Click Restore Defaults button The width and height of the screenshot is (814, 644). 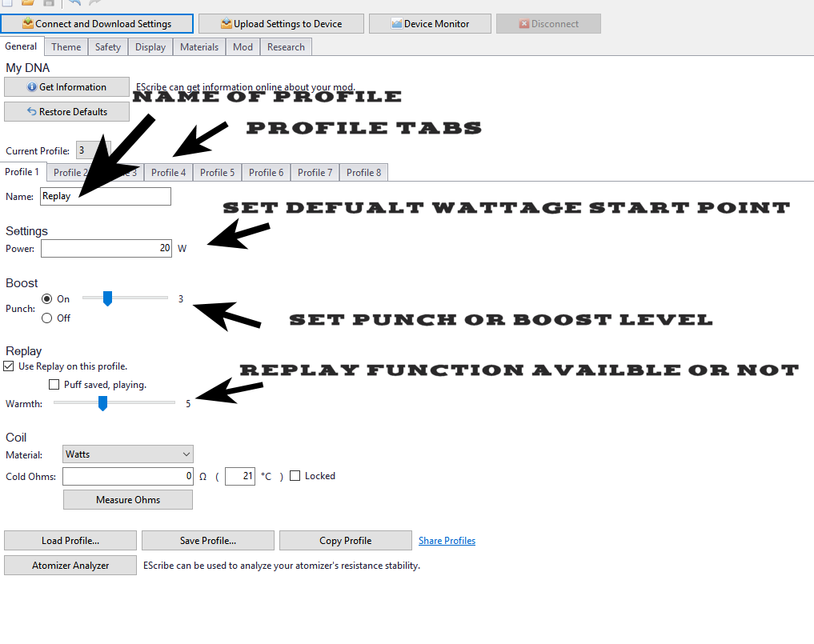[x=66, y=112]
